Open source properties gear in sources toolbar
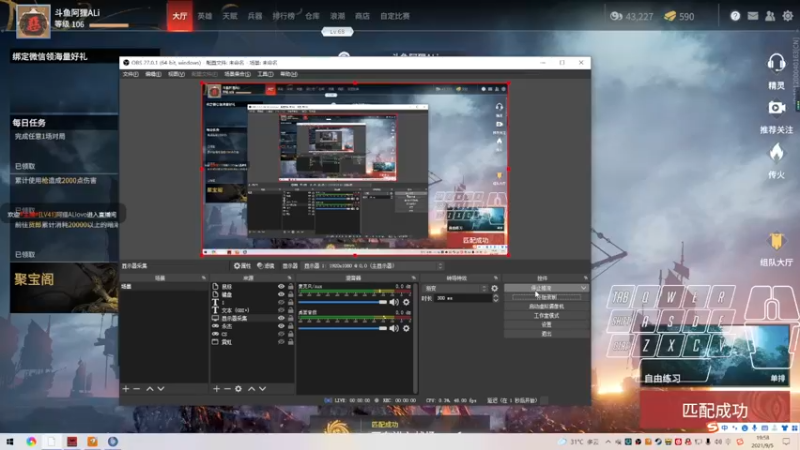 pos(238,389)
